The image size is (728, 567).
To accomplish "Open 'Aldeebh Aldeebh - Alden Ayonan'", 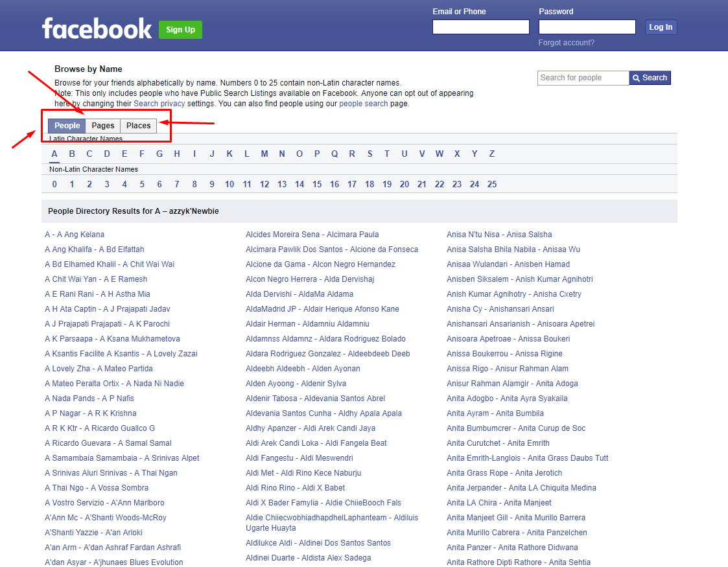I will (303, 369).
